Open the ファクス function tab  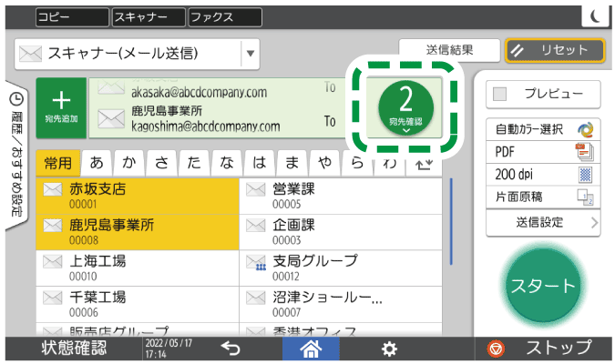coord(225,17)
